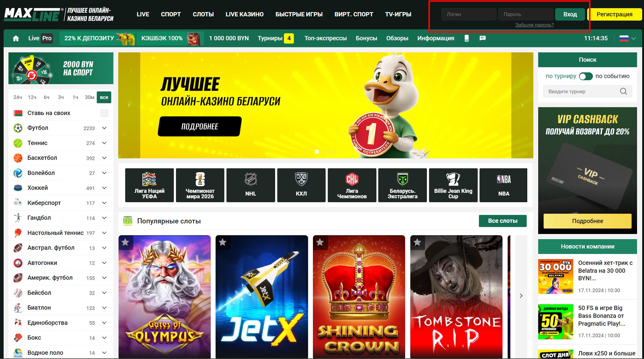Select the 12ч time filter

[x=32, y=97]
